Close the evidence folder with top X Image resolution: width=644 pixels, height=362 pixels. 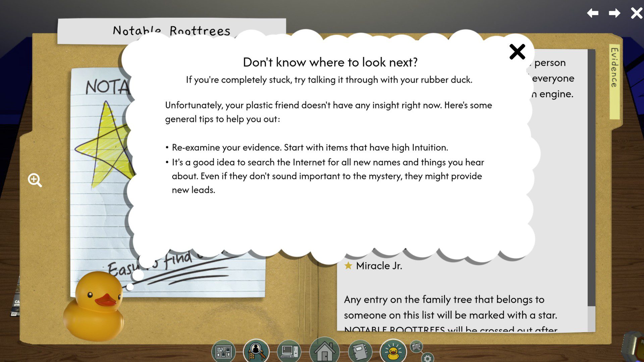[636, 13]
